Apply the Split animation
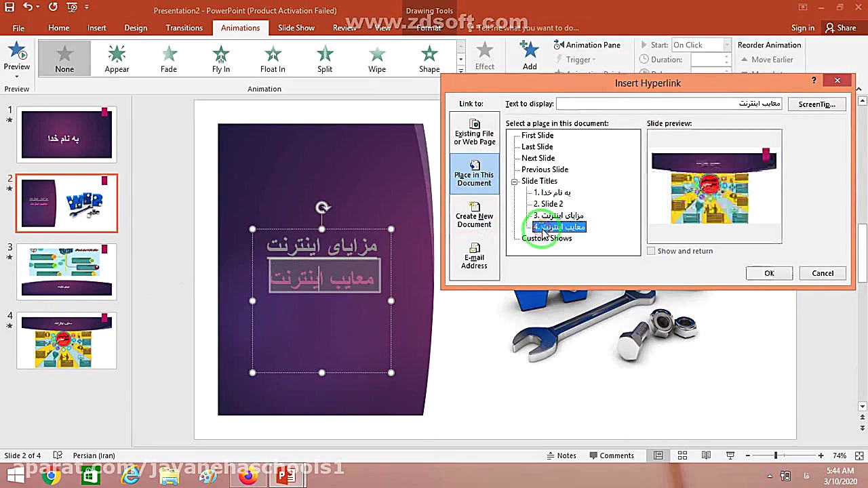 click(325, 58)
